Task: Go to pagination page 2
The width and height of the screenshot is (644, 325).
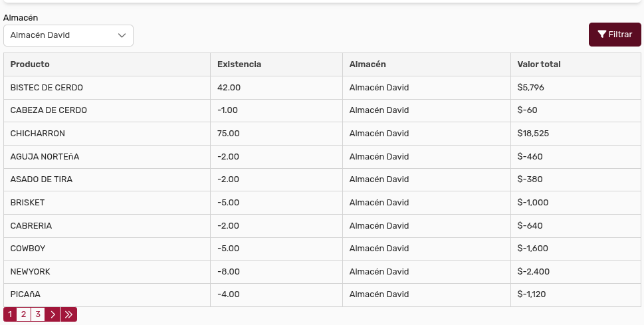Action: pos(23,314)
